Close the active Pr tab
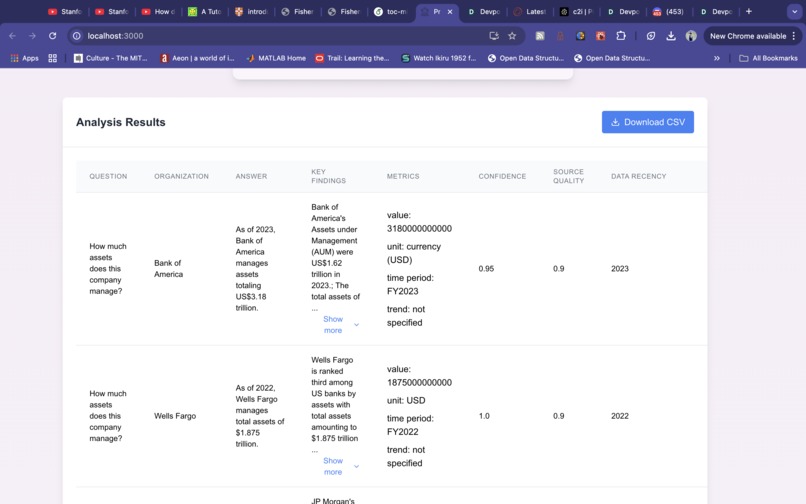 pos(450,11)
